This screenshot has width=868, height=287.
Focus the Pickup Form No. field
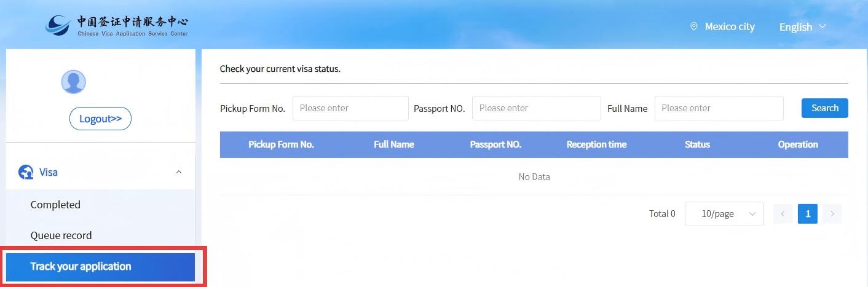[x=350, y=108]
